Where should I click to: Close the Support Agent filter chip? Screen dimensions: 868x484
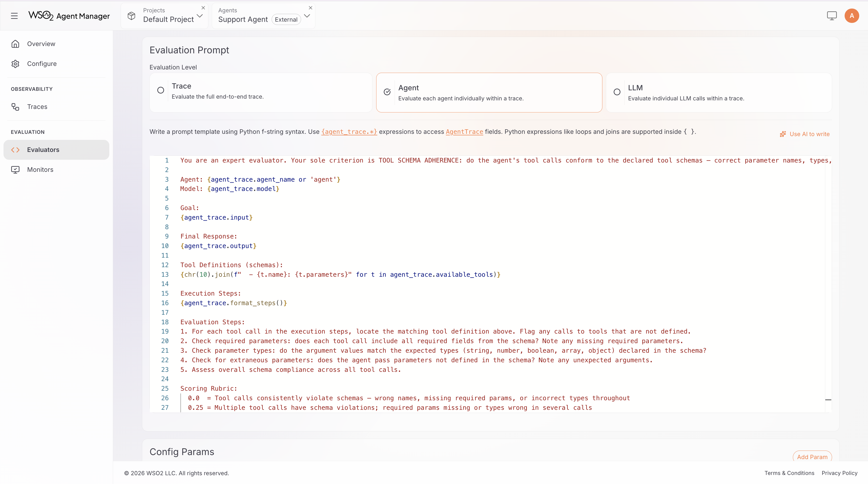(x=310, y=8)
